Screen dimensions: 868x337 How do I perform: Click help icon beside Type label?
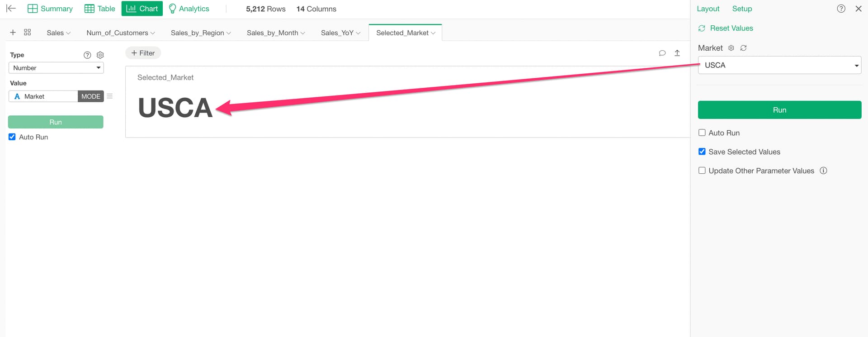click(87, 55)
